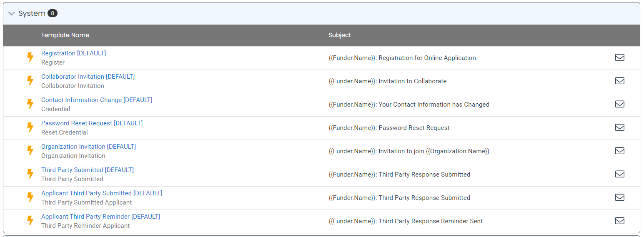Click subject 'Your Contact Information has Changed'

tap(434, 105)
